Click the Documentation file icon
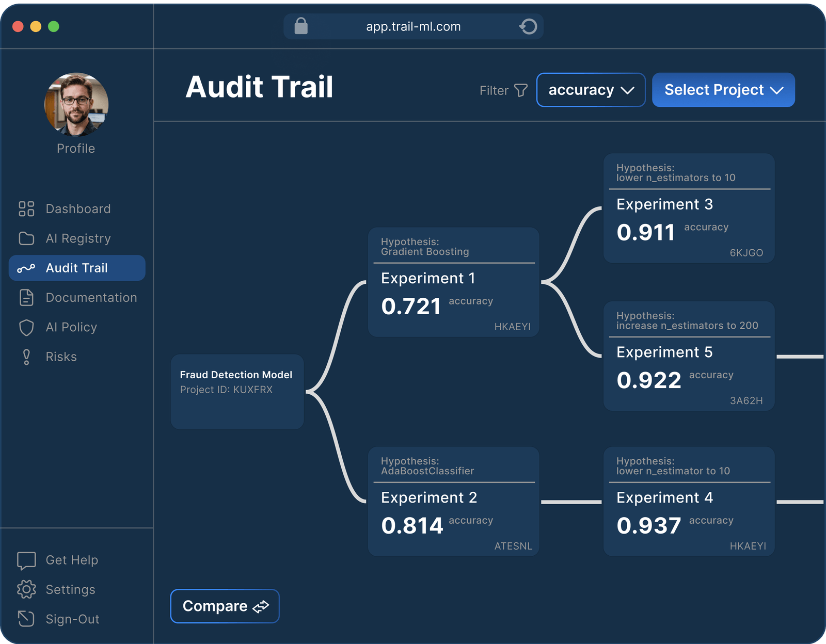The height and width of the screenshot is (644, 826). coord(26,298)
